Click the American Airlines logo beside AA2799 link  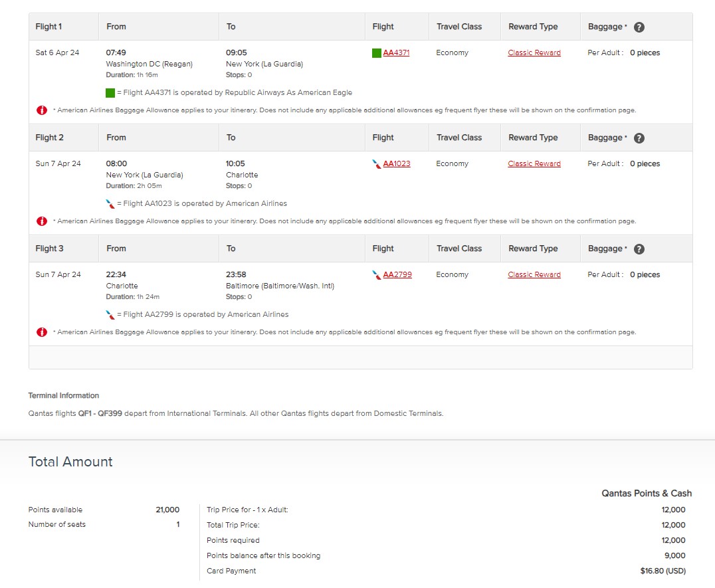point(377,275)
